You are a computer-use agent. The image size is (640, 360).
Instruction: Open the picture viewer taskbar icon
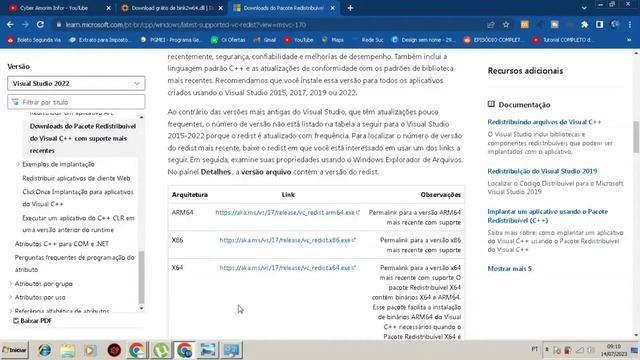(208, 350)
